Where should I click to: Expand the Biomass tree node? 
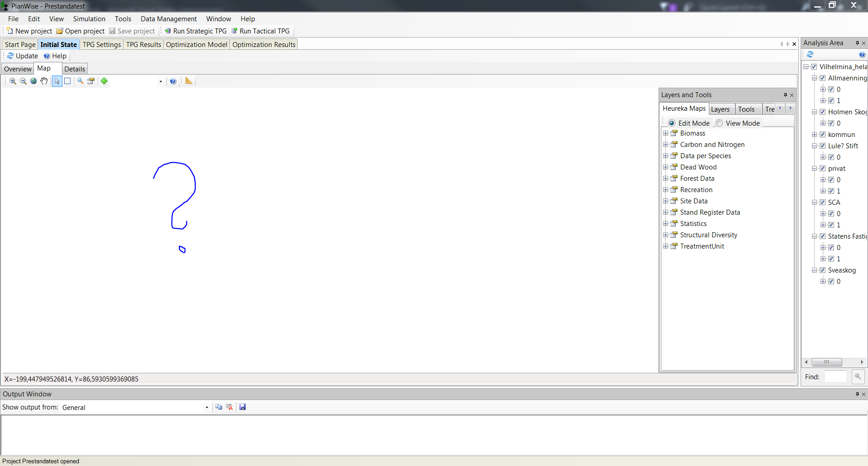click(x=665, y=133)
